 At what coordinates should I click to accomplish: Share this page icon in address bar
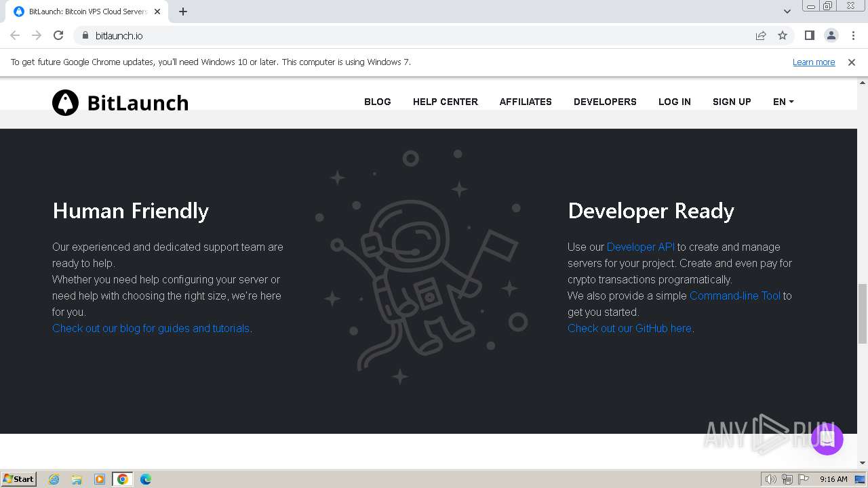pyautogui.click(x=761, y=35)
